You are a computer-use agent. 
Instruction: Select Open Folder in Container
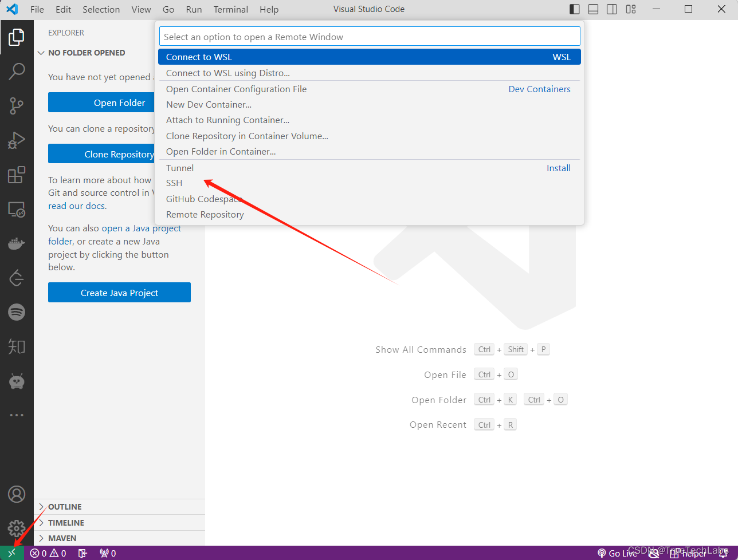(x=370, y=152)
